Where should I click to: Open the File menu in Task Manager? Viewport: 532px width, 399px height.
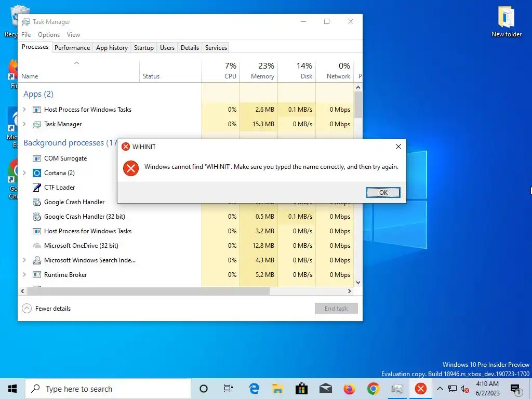[26, 35]
